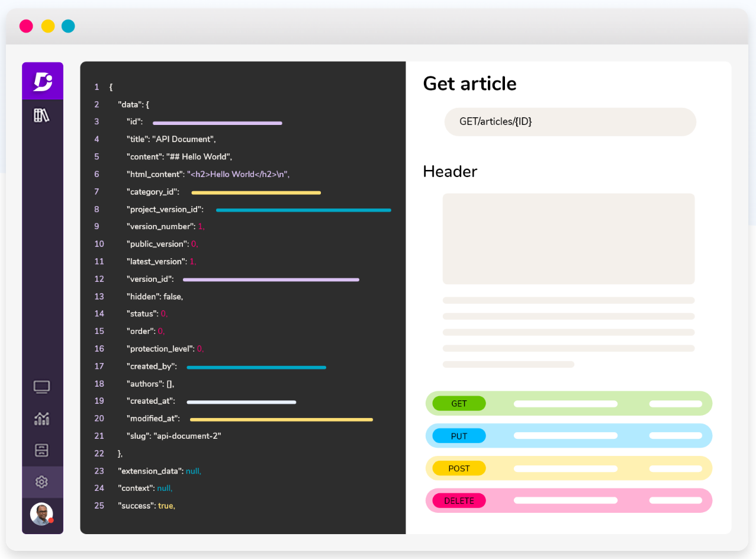
Task: Click the user avatar with notification dot
Action: pos(41,513)
